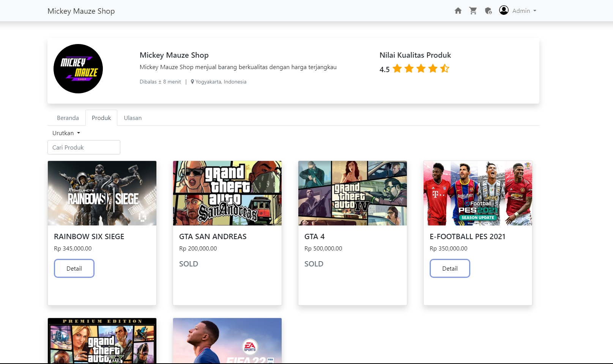
Task: Click the Mickey Mauze Shop navbar brand
Action: point(81,11)
